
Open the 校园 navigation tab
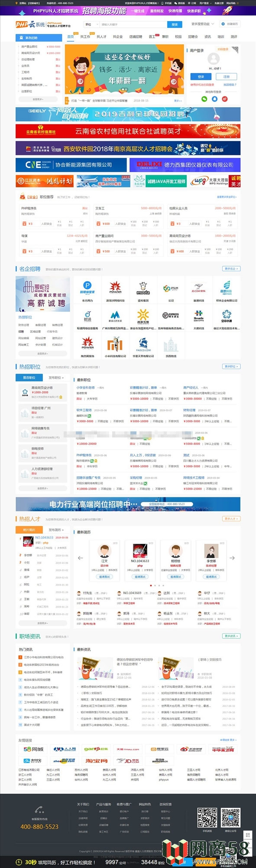coord(178,37)
